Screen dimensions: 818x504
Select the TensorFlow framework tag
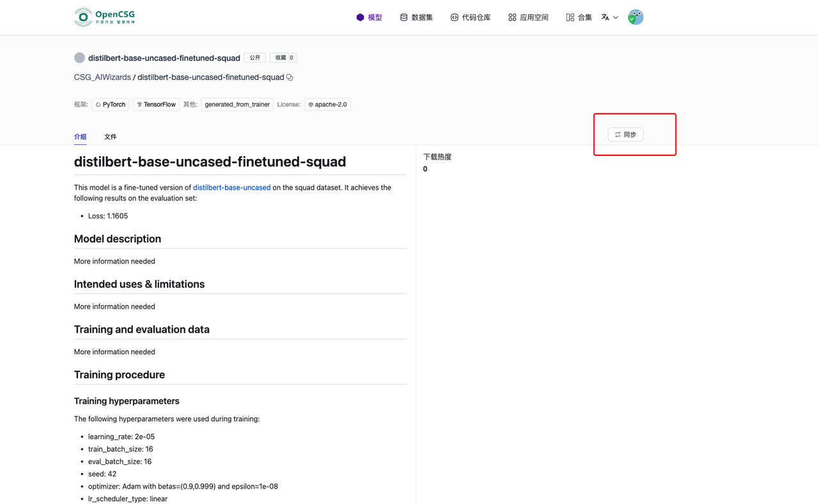coord(156,104)
